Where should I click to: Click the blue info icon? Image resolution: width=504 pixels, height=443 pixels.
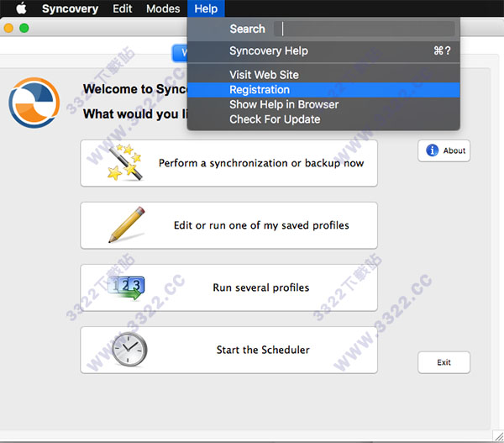click(x=432, y=150)
